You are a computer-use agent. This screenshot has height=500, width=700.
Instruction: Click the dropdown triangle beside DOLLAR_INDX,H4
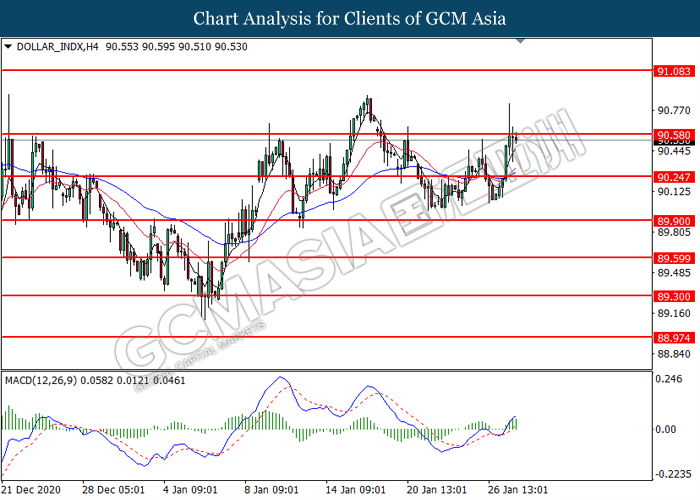pyautogui.click(x=8, y=46)
